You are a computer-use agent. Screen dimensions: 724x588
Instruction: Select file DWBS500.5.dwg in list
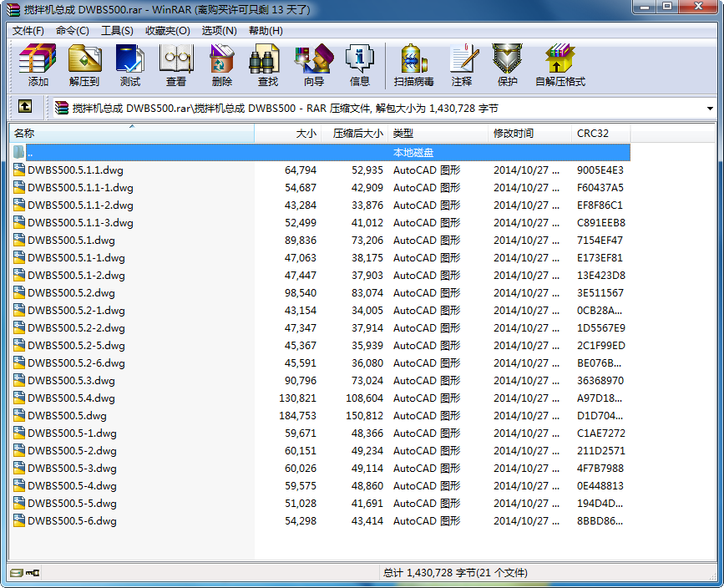pyautogui.click(x=67, y=416)
